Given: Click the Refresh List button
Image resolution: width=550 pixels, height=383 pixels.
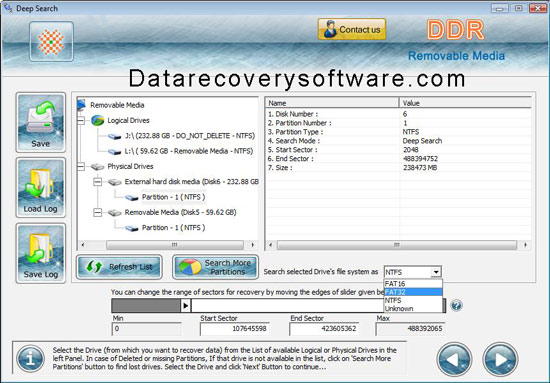Looking at the screenshot, I should 119,267.
